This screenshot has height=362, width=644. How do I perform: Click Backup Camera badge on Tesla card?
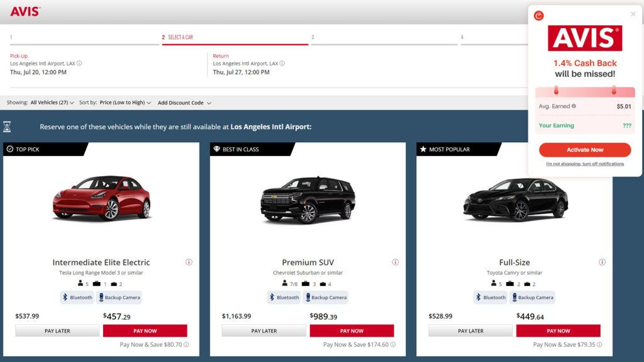(x=119, y=297)
